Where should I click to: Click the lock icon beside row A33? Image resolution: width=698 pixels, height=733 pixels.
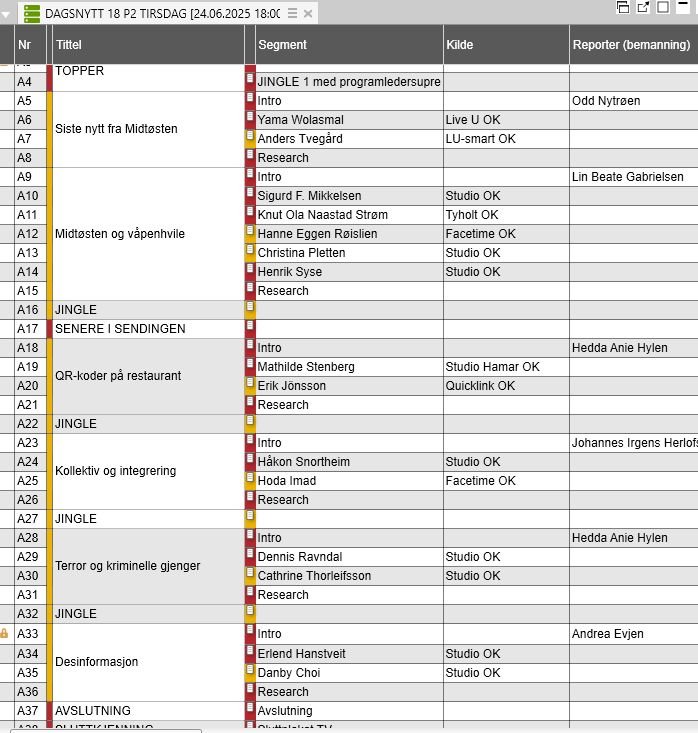coord(4,633)
